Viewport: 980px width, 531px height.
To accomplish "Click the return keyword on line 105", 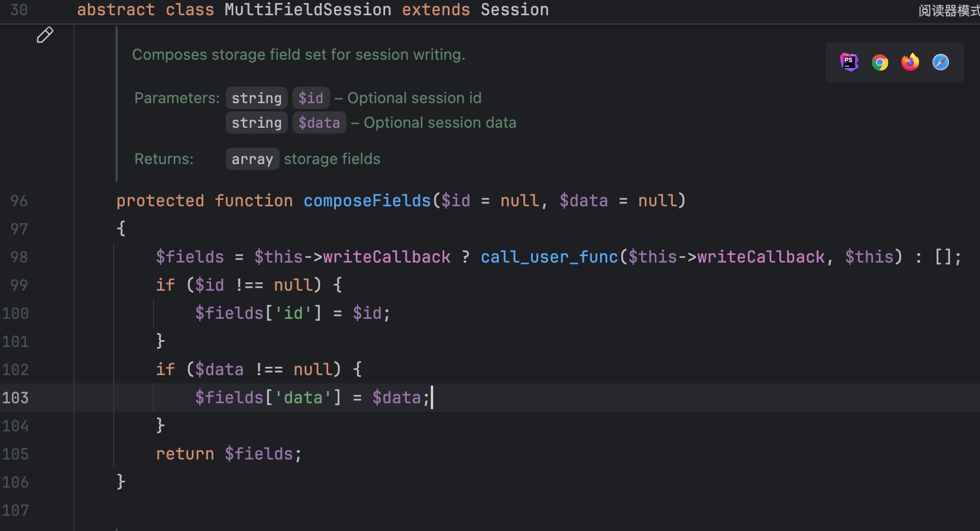I will coord(185,454).
